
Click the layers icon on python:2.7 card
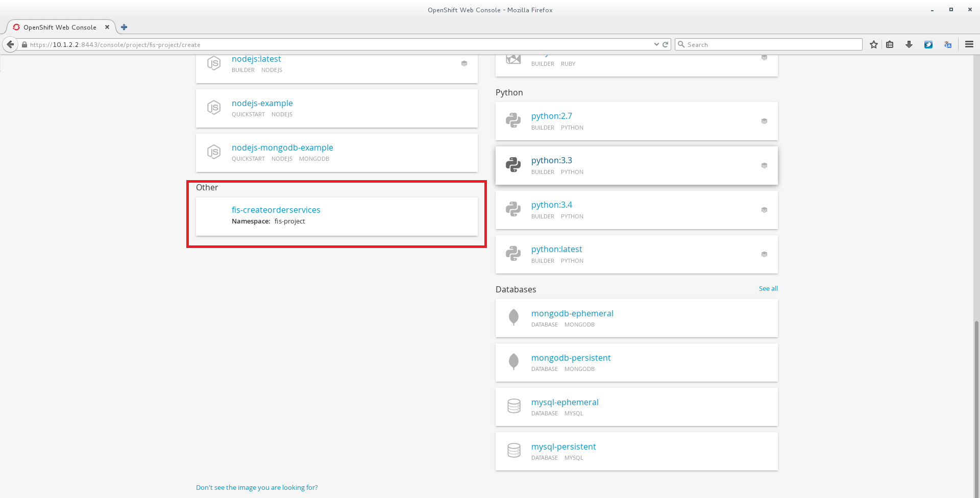coord(764,121)
